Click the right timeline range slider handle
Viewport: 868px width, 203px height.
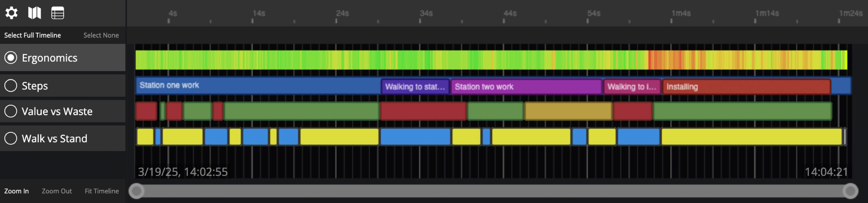850,191
